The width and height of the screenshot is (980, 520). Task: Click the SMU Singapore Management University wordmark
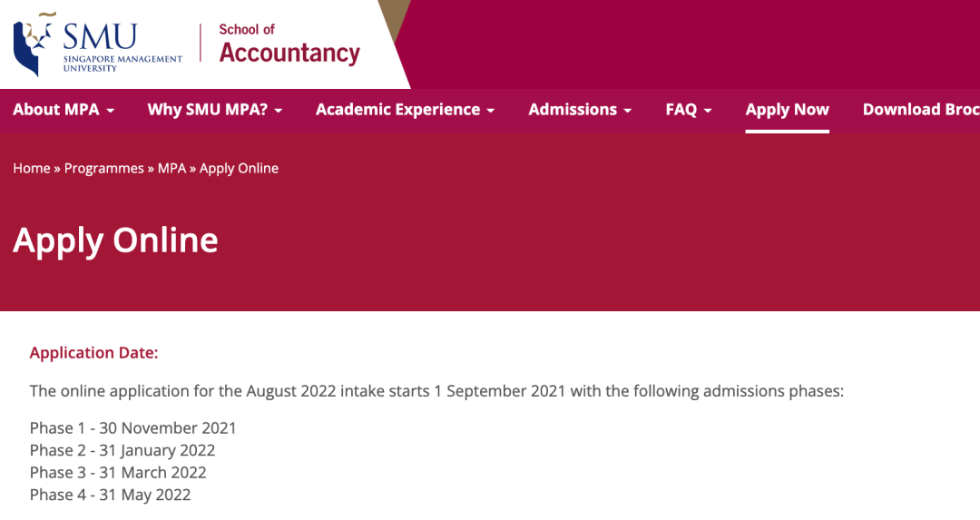click(x=122, y=48)
